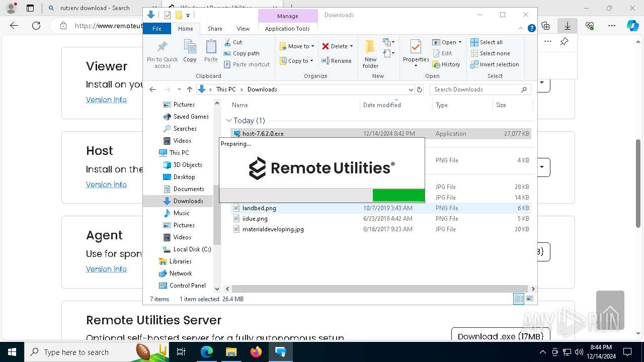Viewport: 644px width, 362px height.
Task: Open File Explorer taskbar icon
Action: coord(231,352)
